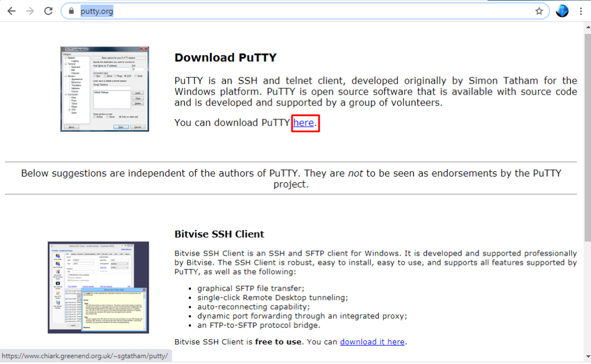Follow the "here" PuTTY download link
Screen dimensions: 591x364
[x=304, y=122]
